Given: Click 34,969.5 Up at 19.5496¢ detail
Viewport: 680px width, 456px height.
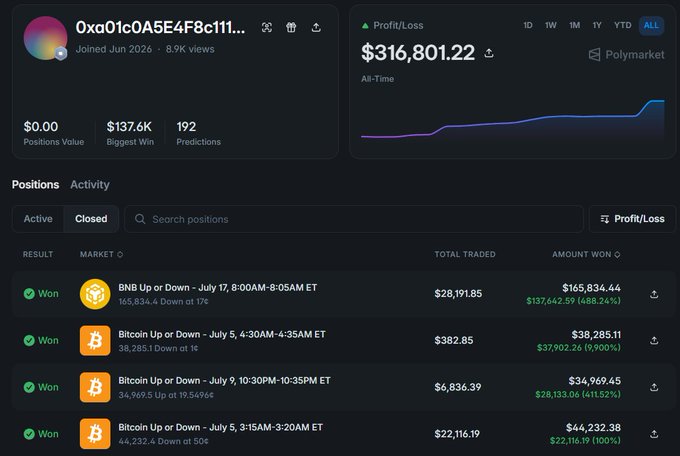Looking at the screenshot, I should [166, 395].
